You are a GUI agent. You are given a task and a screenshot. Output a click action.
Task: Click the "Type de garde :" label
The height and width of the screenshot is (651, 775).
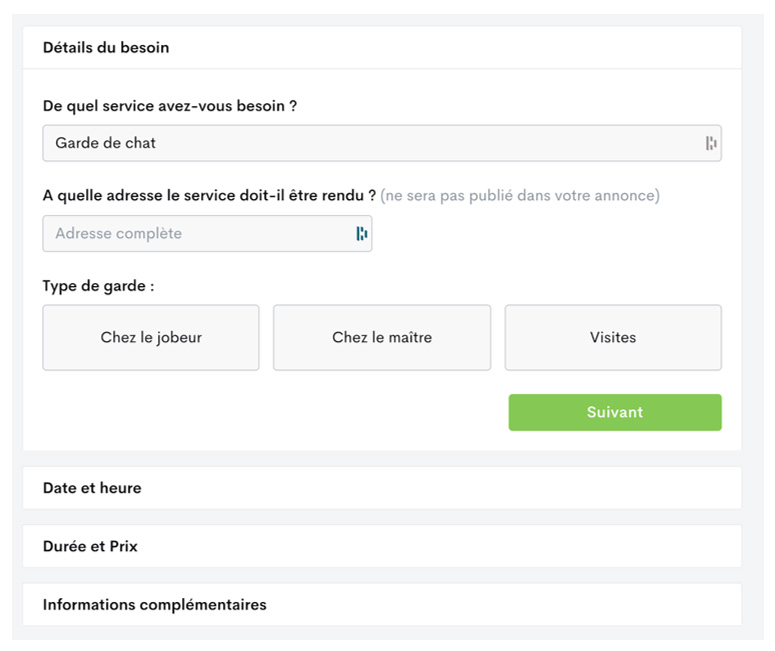(x=98, y=286)
